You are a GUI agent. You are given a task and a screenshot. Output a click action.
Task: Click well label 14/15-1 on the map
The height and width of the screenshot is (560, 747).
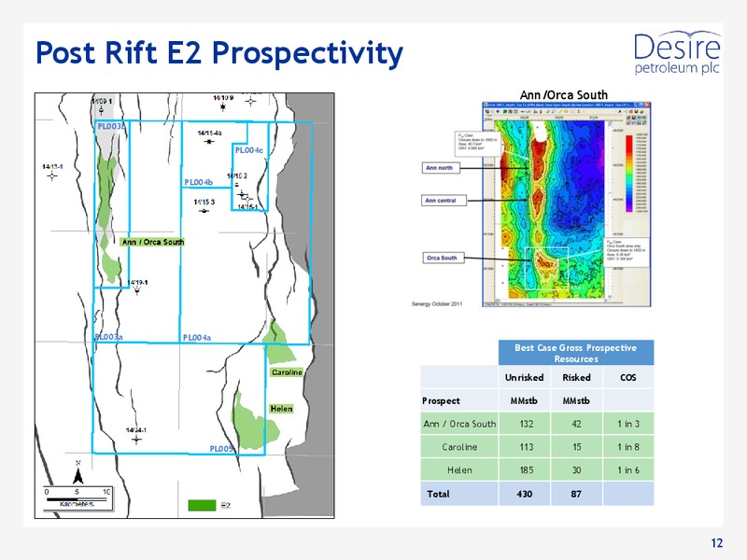pyautogui.click(x=247, y=206)
